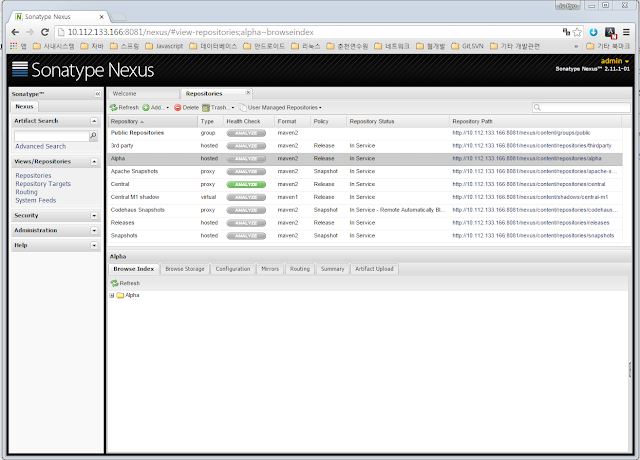The height and width of the screenshot is (460, 640).
Task: Select the Central M1 shadow row
Action: 365,197
